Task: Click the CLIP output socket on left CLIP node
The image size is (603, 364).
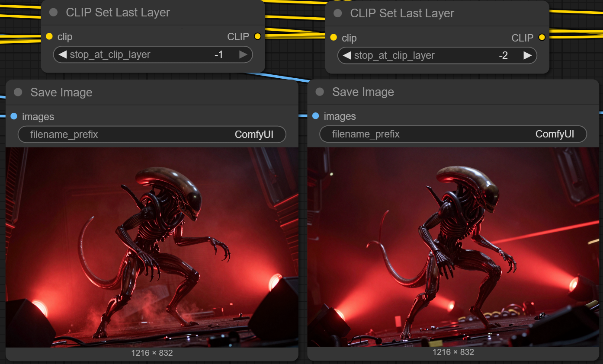Action: coord(257,36)
